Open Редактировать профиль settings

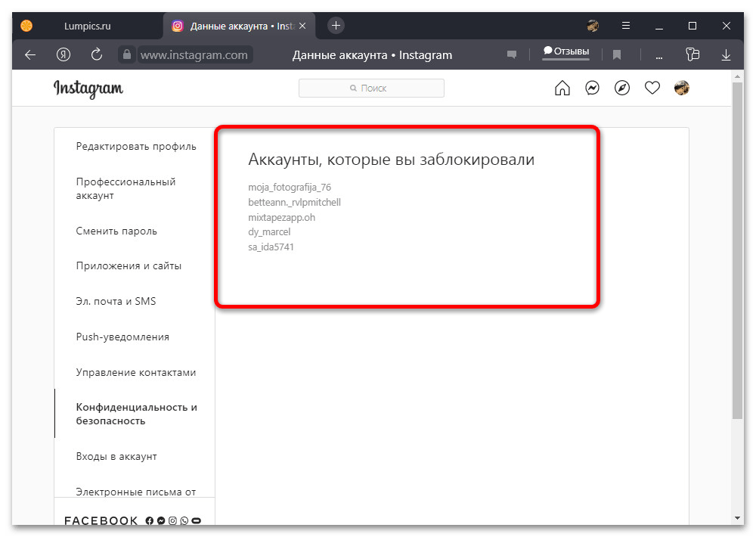point(136,146)
